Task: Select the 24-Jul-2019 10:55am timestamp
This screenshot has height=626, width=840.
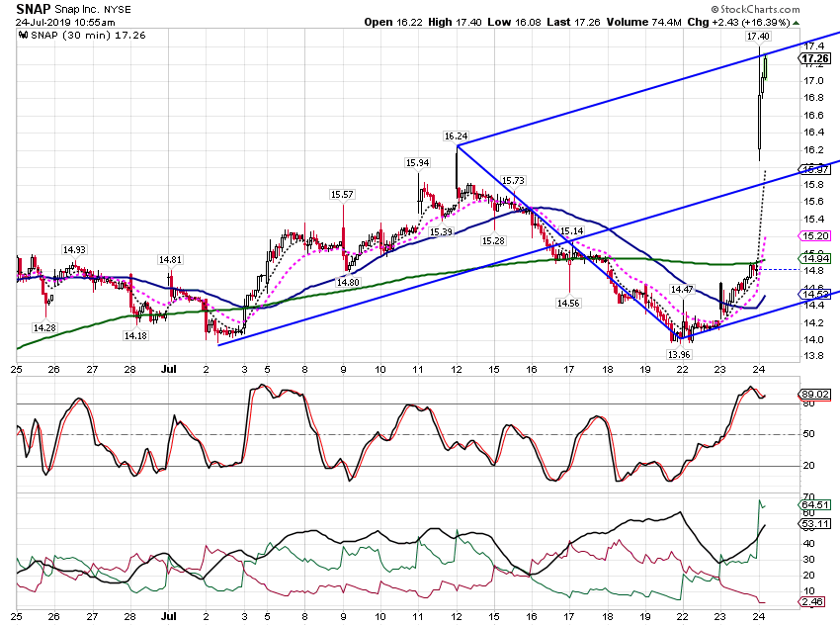Action: point(65,23)
